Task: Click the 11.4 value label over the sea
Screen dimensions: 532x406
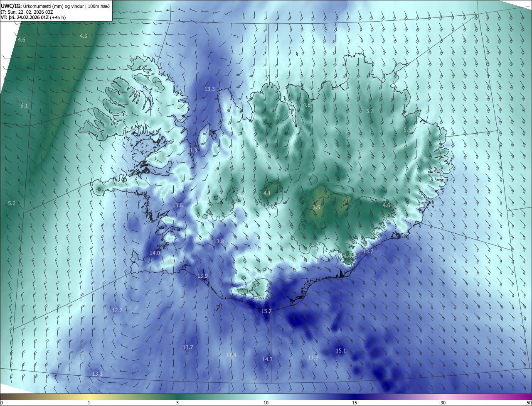Action: tap(231, 355)
